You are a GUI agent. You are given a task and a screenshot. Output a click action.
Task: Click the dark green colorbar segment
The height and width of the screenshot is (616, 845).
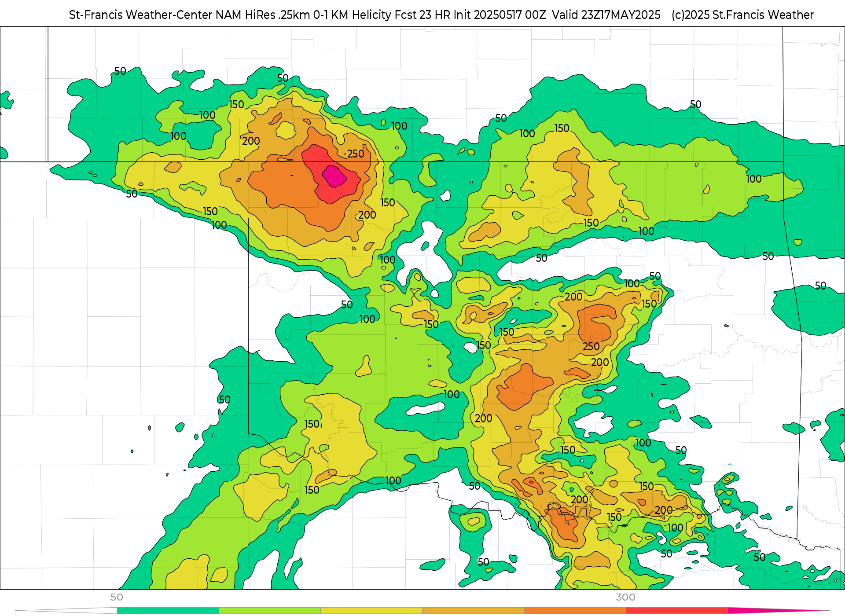click(x=168, y=611)
